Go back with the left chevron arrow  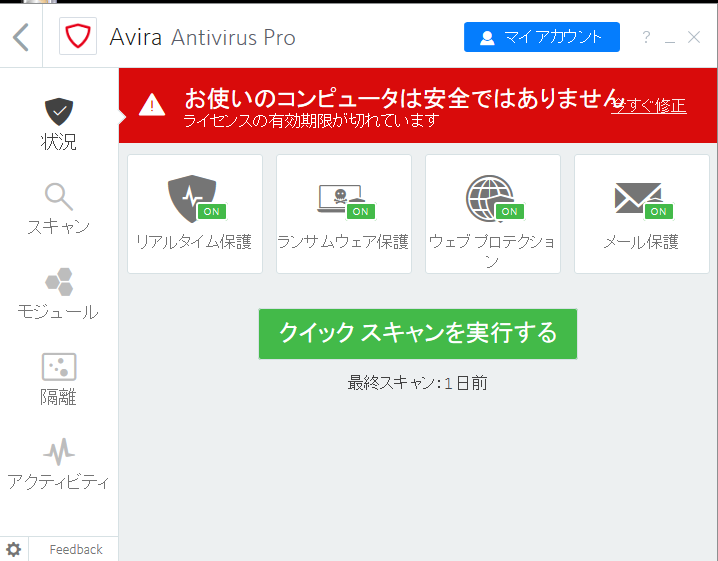click(21, 37)
